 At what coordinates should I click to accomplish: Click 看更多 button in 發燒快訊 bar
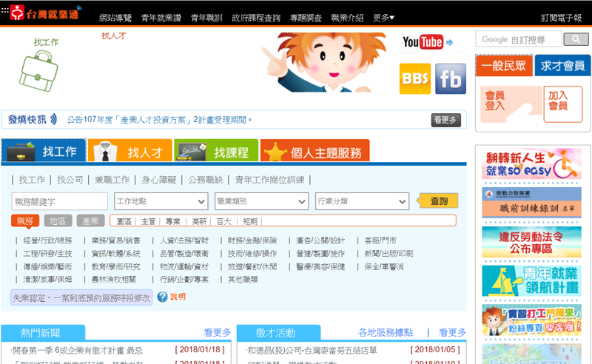[x=446, y=120]
